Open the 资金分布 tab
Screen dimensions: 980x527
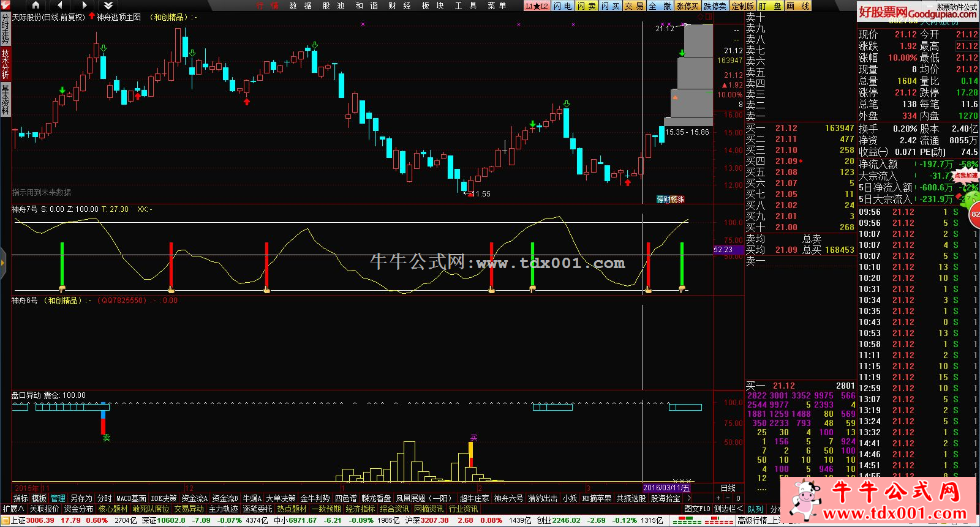point(78,509)
